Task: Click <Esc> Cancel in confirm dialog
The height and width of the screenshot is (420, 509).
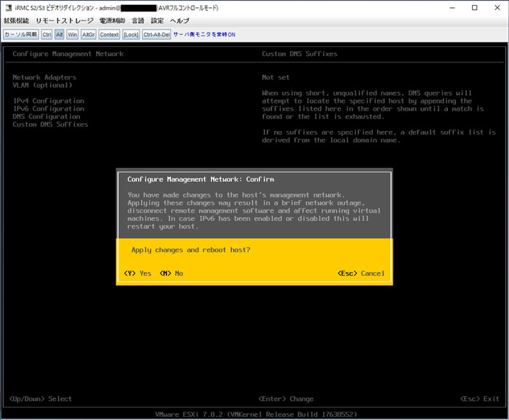Action: (361, 273)
